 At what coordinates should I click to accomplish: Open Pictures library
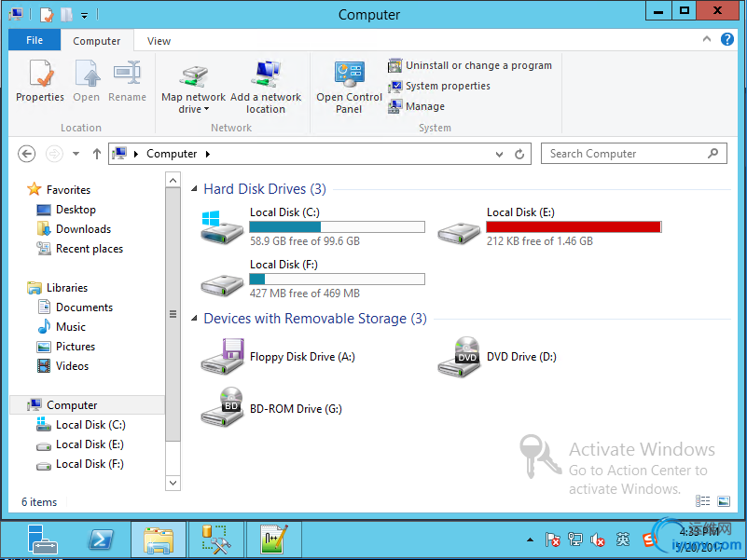click(x=66, y=347)
